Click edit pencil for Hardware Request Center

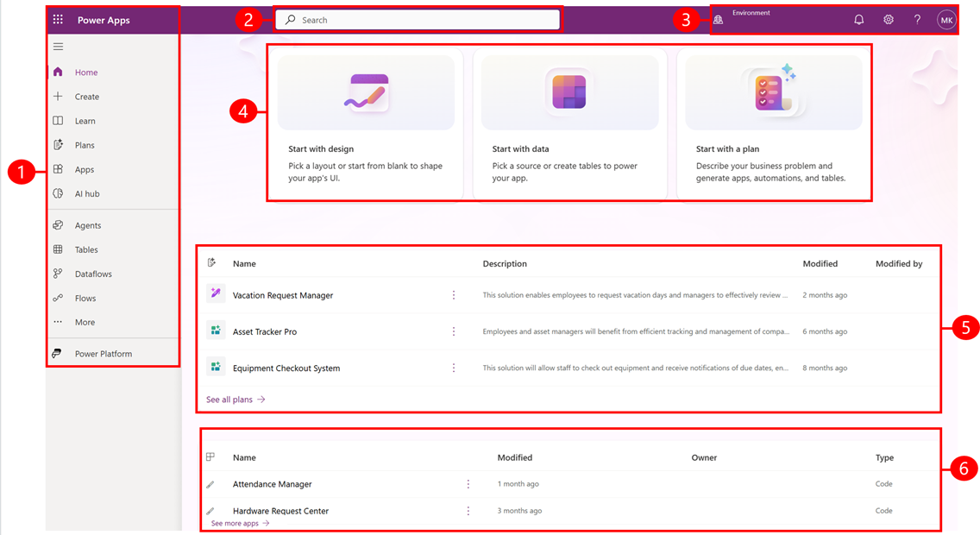pos(210,511)
